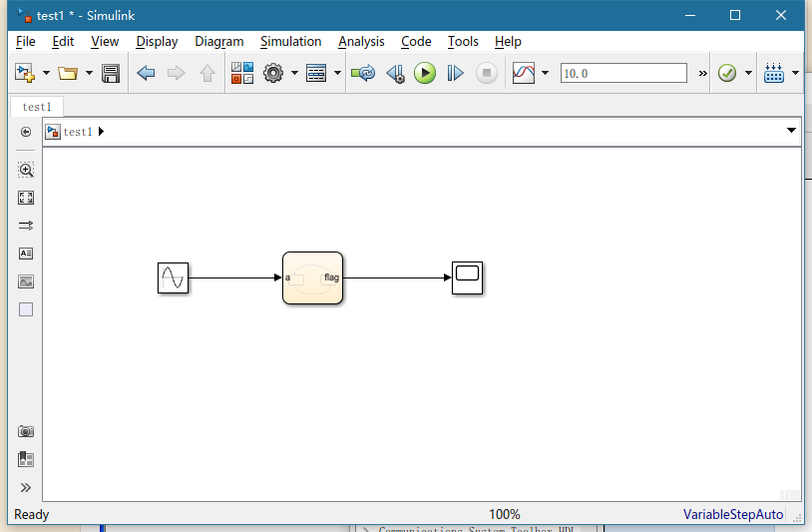812x532 pixels.
Task: Expand the Open recent files dropdown arrow
Action: (89, 73)
